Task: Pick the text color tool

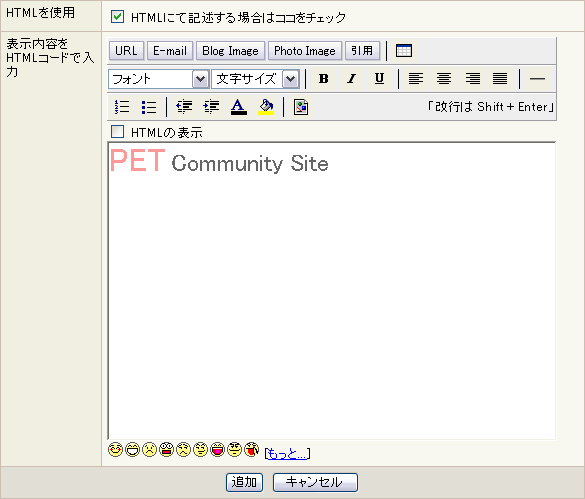Action: tap(239, 107)
